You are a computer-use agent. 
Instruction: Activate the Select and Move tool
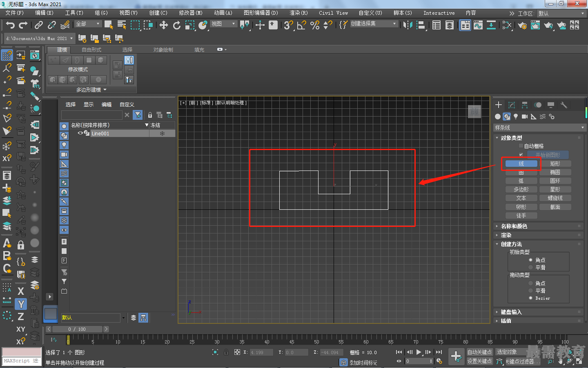pos(164,25)
